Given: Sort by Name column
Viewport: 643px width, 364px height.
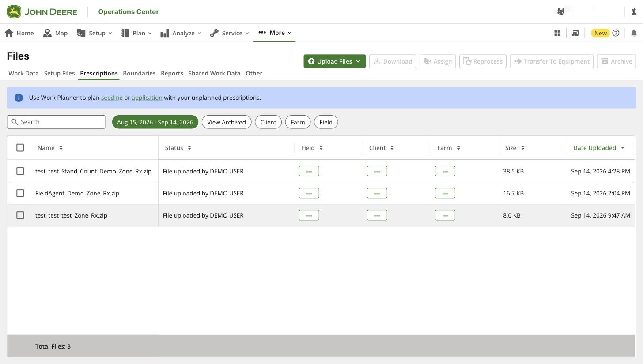Looking at the screenshot, I should point(50,148).
